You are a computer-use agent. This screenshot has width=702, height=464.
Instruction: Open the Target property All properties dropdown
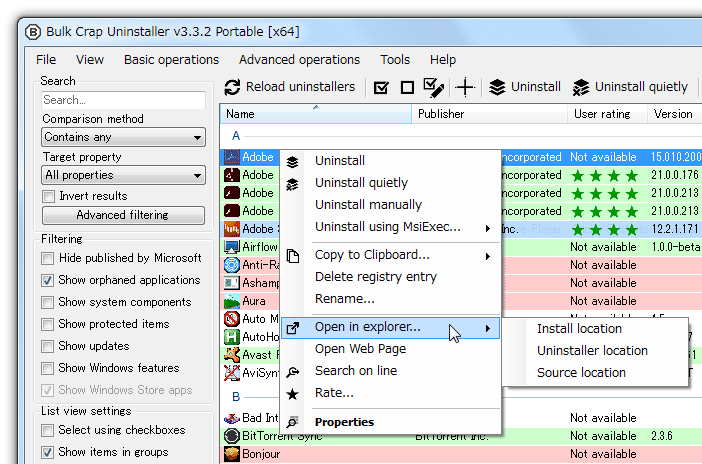(x=124, y=175)
